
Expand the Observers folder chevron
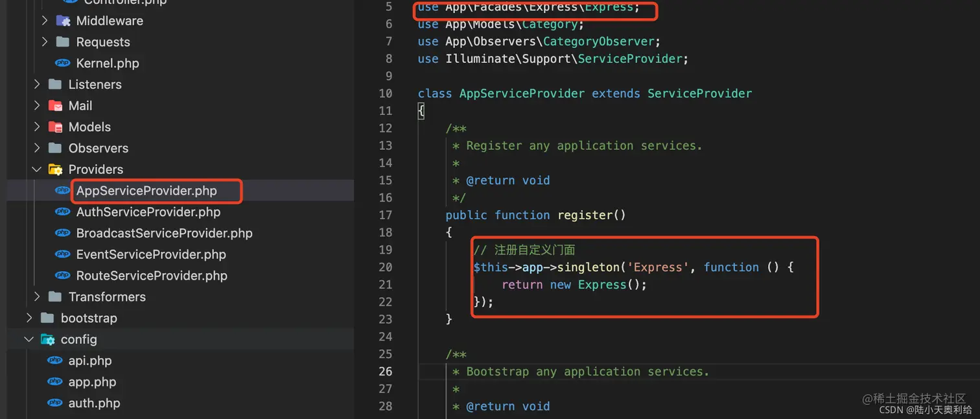[37, 148]
